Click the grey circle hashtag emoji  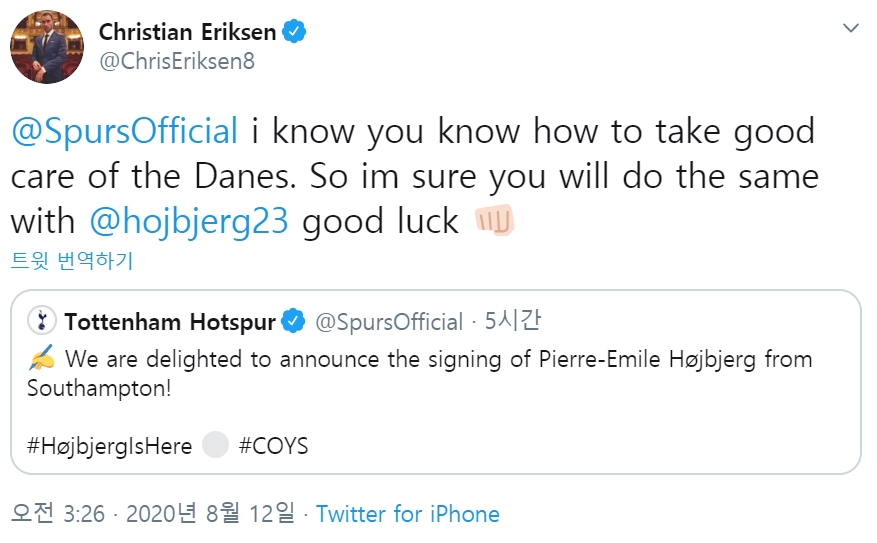pyautogui.click(x=215, y=446)
